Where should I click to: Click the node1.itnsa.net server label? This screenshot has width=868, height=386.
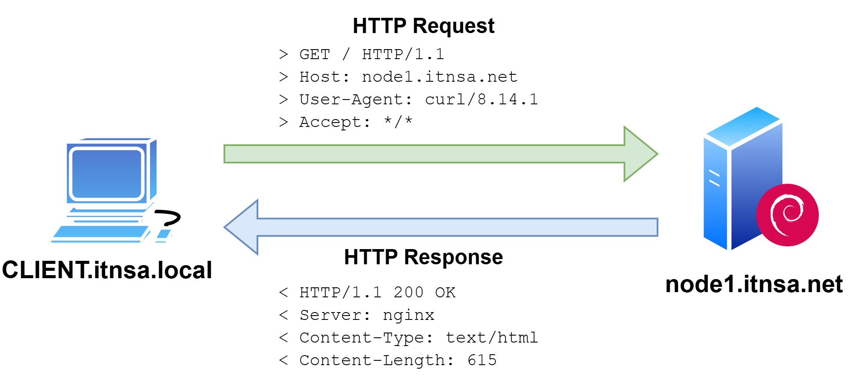[x=754, y=284]
